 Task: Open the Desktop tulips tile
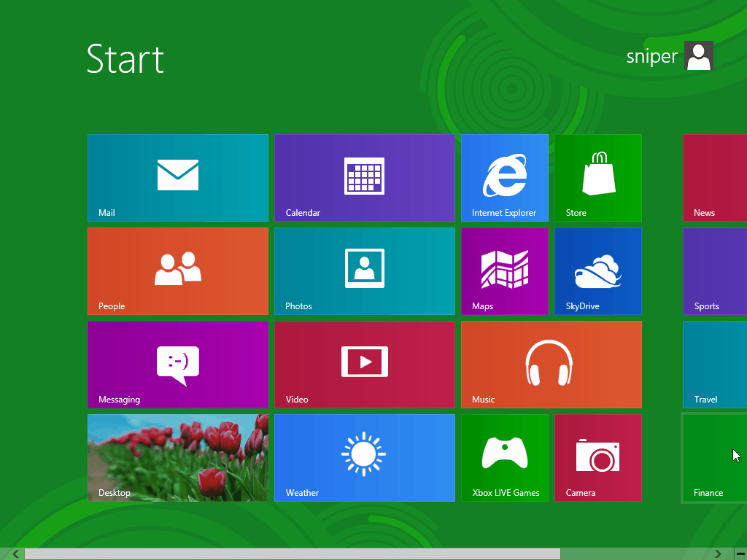[x=178, y=458]
